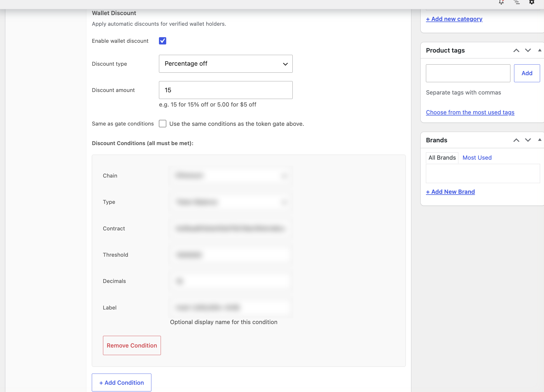This screenshot has height=392, width=544.
Task: Switch to the All Brands tab
Action: pos(442,158)
